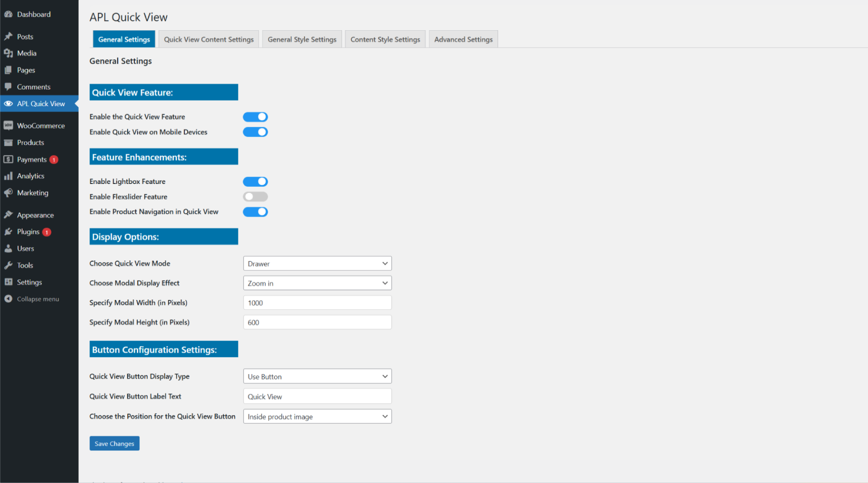Image resolution: width=868 pixels, height=483 pixels.
Task: Disable Product Navigation in Quick View
Action: [255, 212]
